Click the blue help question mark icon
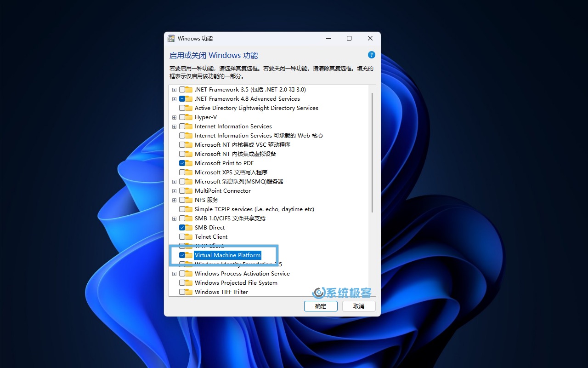The width and height of the screenshot is (588, 368). (x=372, y=55)
